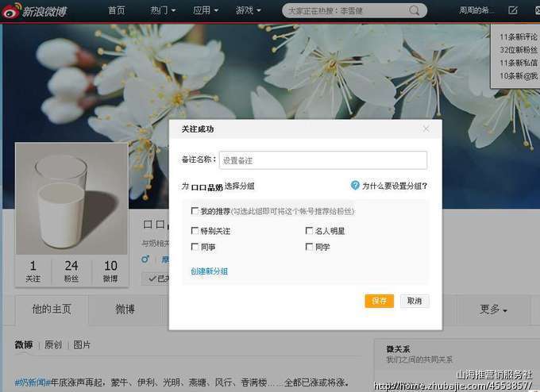This screenshot has height=392, width=540.
Task: Click the question mark help icon
Action: pyautogui.click(x=355, y=186)
